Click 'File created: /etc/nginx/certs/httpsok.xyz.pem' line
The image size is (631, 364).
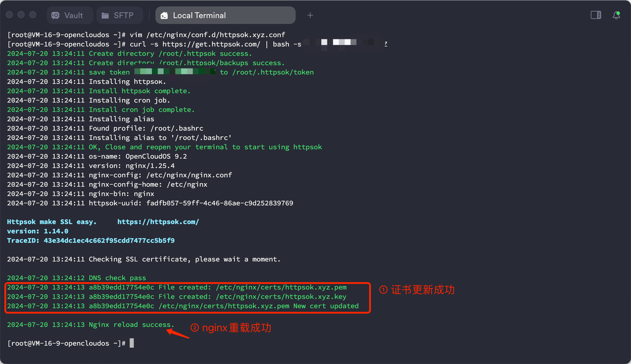pos(177,287)
